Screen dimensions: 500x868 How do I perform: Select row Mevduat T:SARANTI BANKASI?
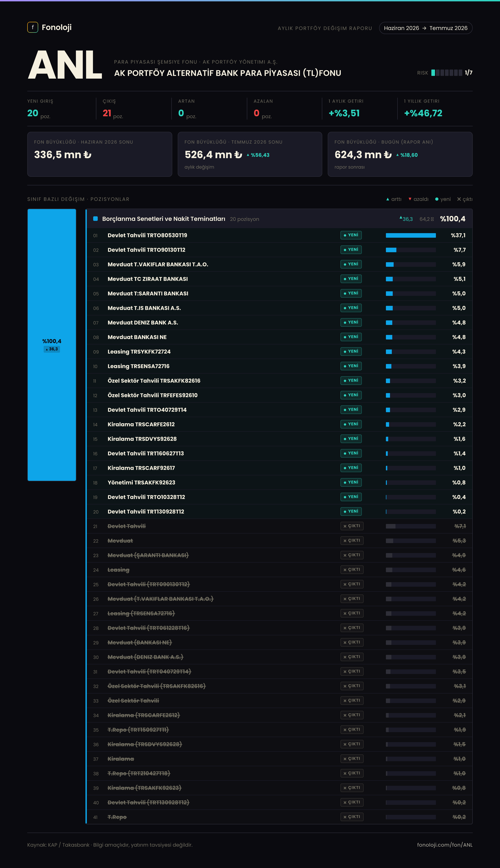point(280,293)
